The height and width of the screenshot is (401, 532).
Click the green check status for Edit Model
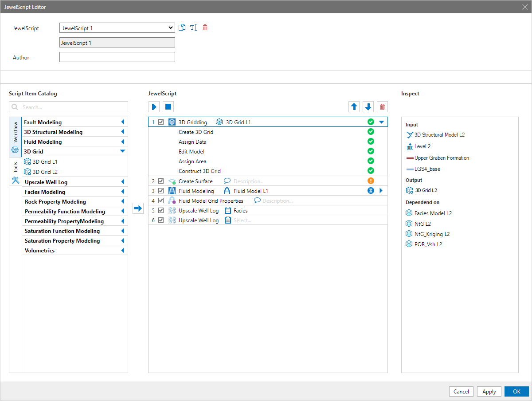(371, 151)
